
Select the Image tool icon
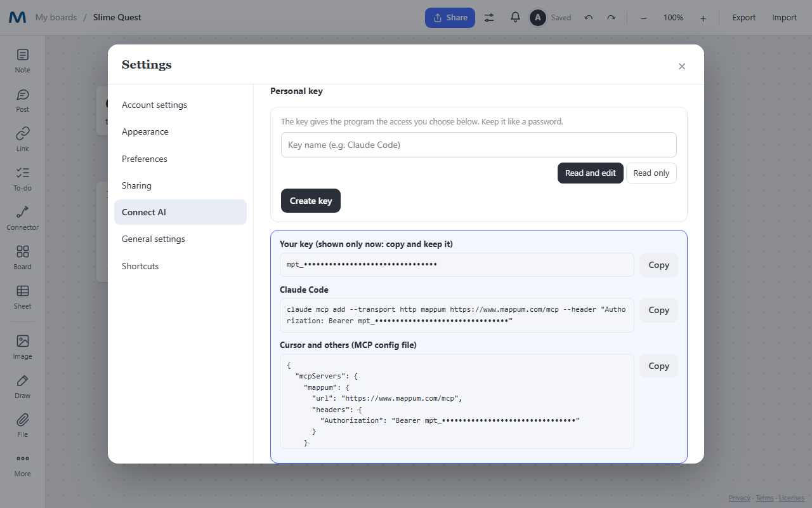(x=22, y=347)
